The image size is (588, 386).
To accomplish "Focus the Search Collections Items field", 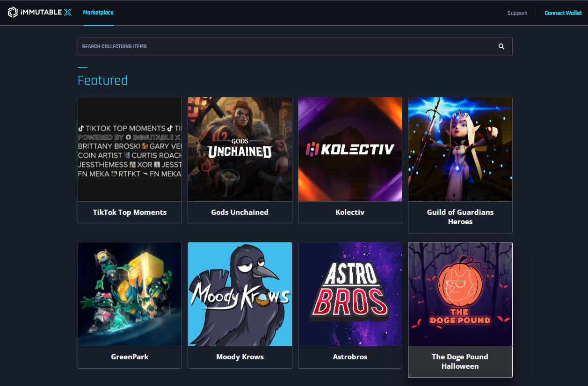I will (295, 47).
